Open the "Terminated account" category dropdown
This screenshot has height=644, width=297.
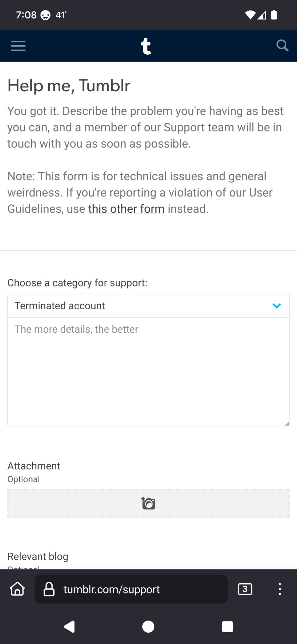pyautogui.click(x=148, y=306)
